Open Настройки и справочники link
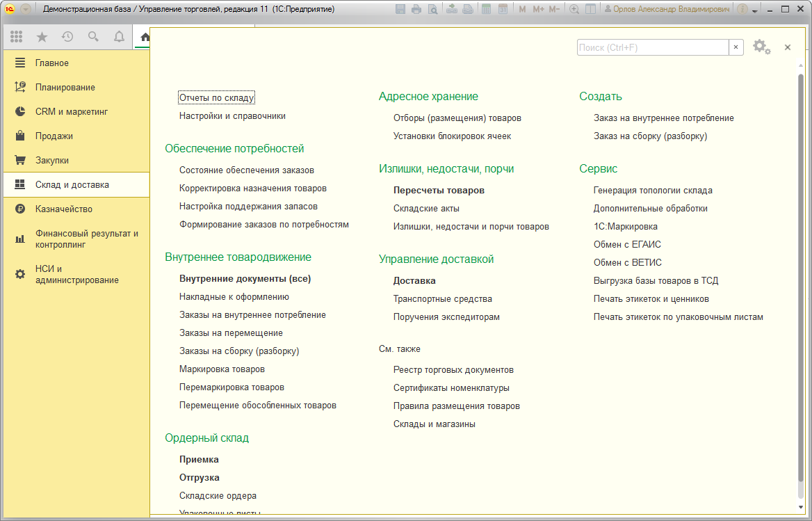Viewport: 812px width, 521px height. coord(232,116)
